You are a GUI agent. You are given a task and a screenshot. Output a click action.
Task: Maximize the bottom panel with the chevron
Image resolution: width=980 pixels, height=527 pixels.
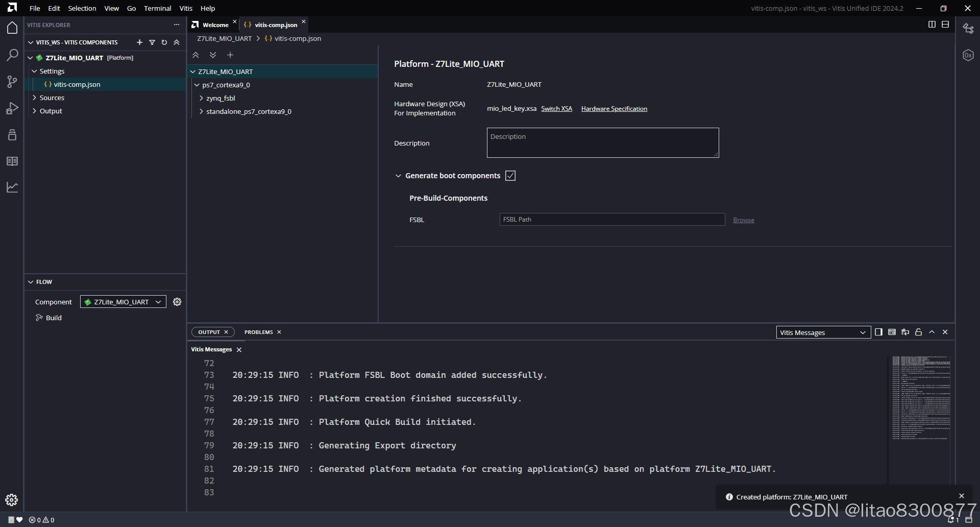point(932,332)
